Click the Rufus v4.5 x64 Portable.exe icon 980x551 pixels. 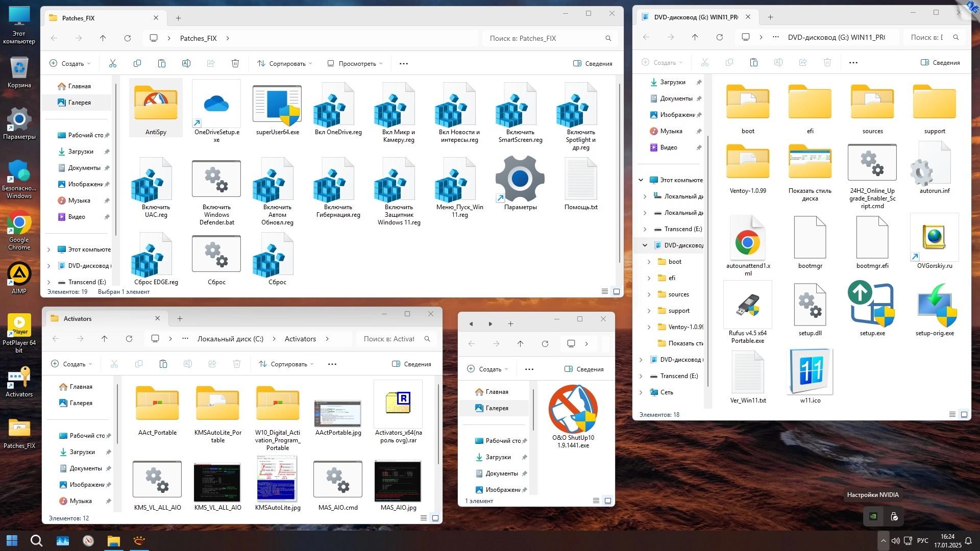(748, 305)
